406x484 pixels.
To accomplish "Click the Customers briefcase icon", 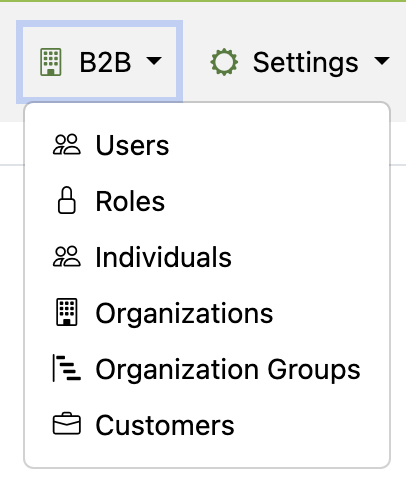I will click(x=67, y=424).
